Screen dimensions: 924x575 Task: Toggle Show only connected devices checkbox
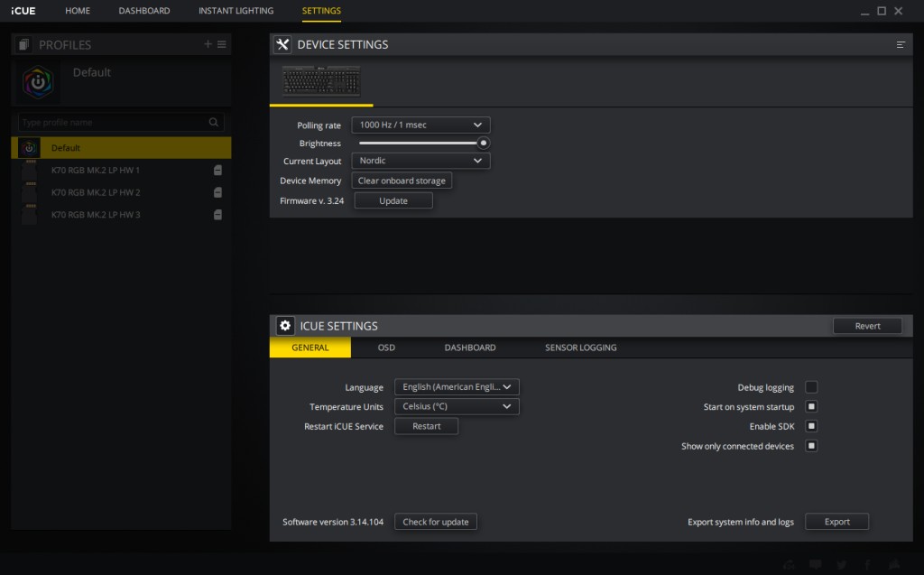[x=811, y=447]
